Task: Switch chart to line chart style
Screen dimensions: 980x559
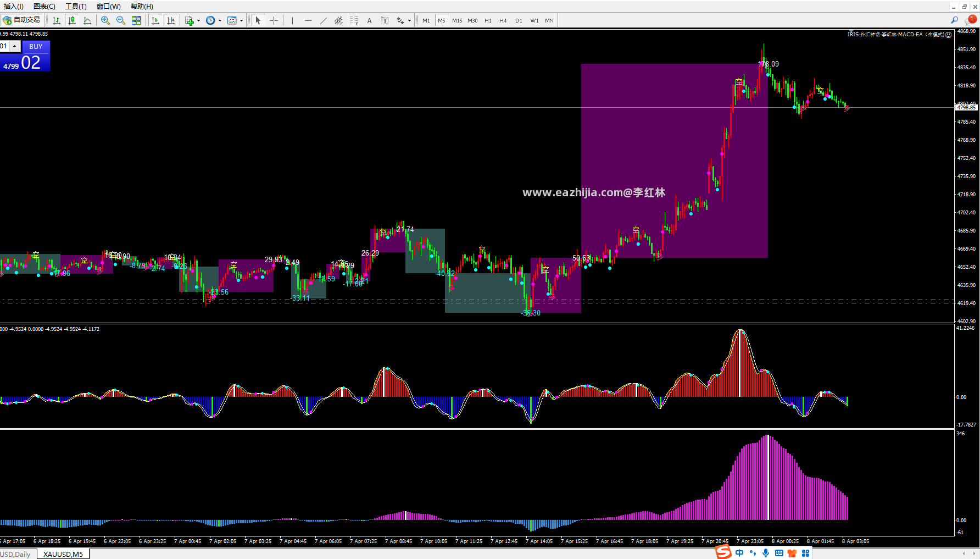Action: tap(87, 20)
